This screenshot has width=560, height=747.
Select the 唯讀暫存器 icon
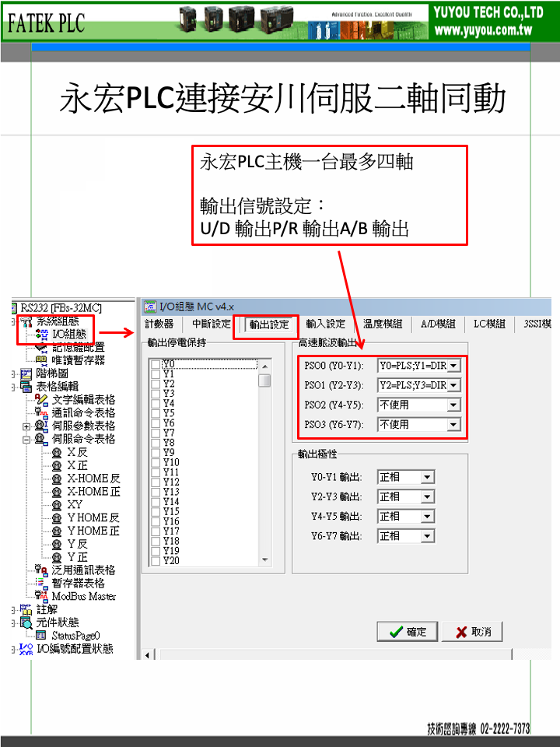point(42,359)
